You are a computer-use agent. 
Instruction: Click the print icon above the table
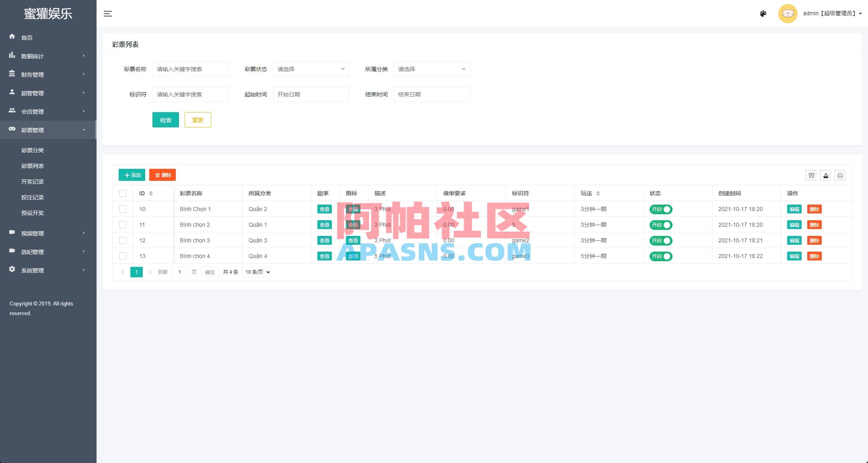click(x=840, y=175)
